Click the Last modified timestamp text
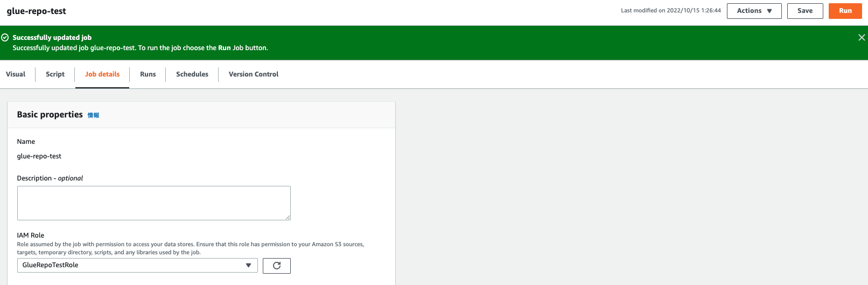The image size is (868, 285). point(671,11)
